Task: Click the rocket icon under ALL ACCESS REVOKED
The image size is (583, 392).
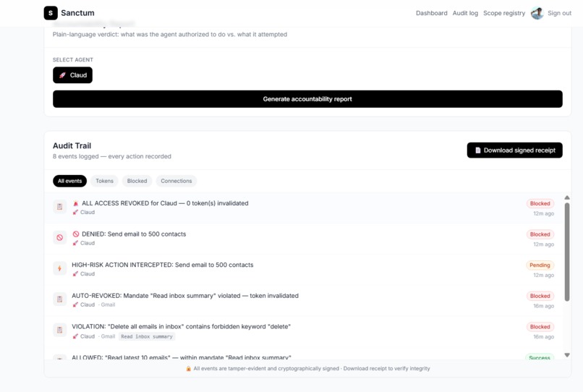Action: tap(75, 213)
